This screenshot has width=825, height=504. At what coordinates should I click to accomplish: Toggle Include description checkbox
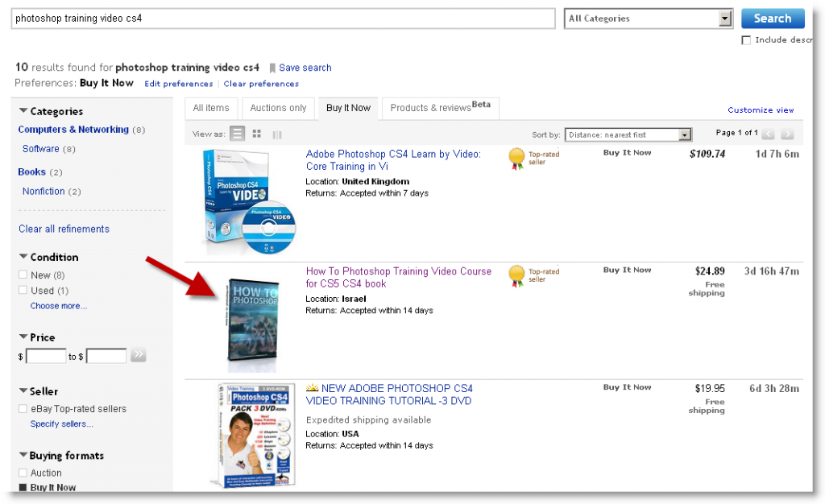[746, 40]
